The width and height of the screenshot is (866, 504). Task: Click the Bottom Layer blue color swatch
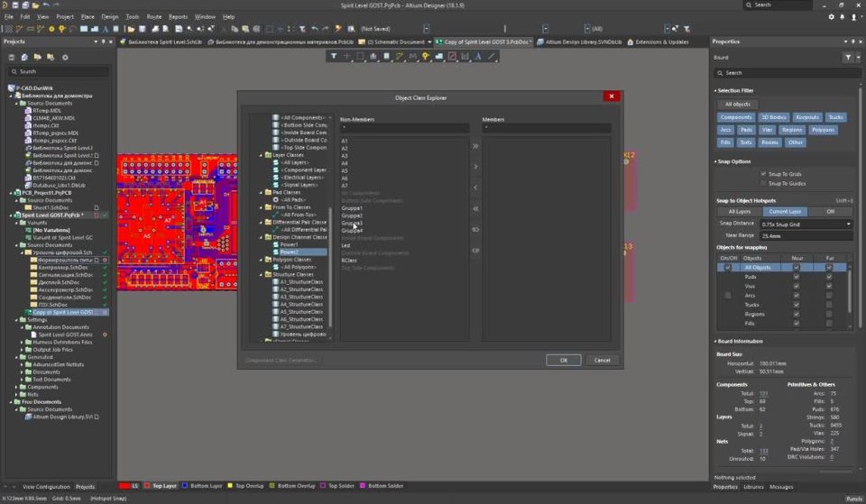tap(185, 486)
